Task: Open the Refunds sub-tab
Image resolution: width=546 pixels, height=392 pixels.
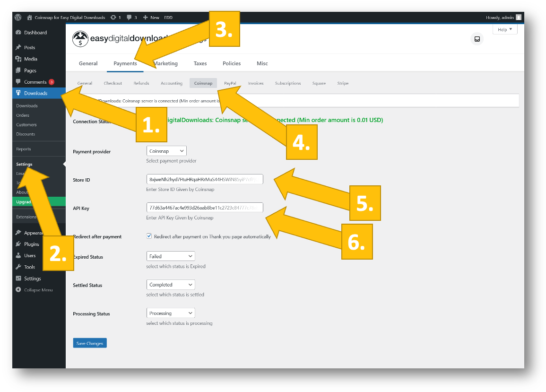Action: coord(141,83)
